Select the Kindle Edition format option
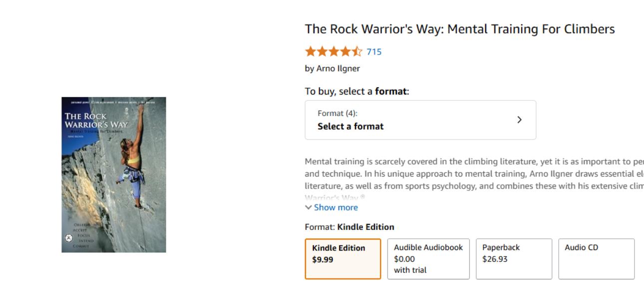The height and width of the screenshot is (289, 644). coord(343,258)
